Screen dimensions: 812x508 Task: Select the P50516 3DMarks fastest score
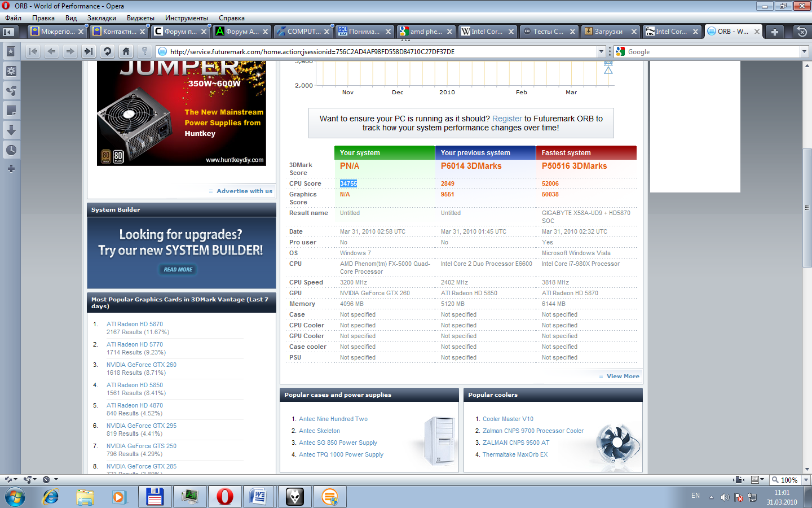click(574, 166)
